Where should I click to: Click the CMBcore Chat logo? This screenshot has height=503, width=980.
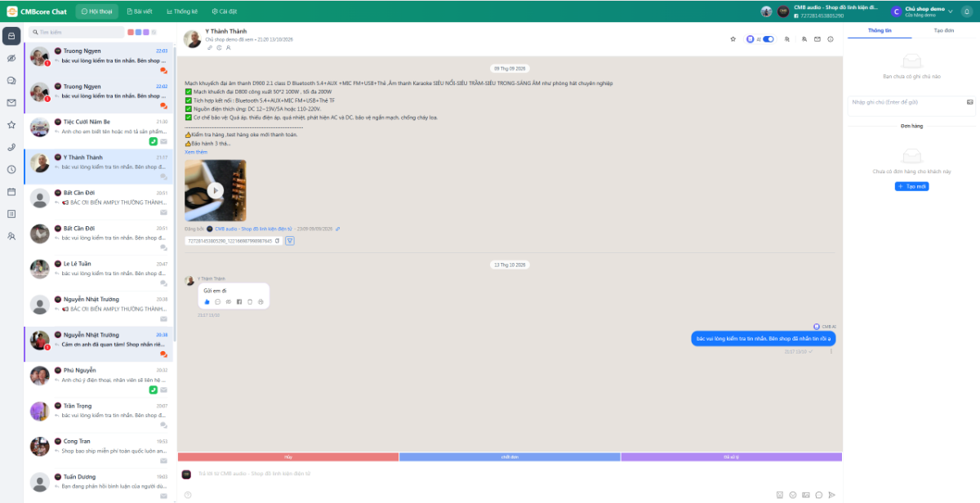(x=38, y=11)
